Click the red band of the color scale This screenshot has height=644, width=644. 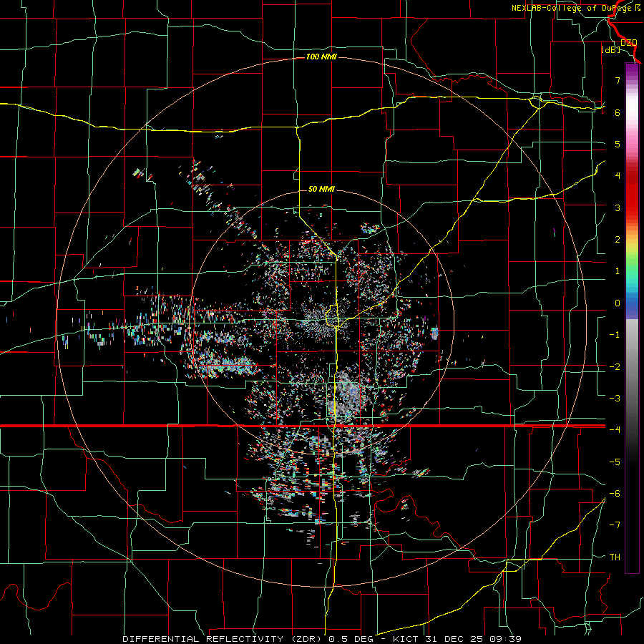pyautogui.click(x=632, y=193)
